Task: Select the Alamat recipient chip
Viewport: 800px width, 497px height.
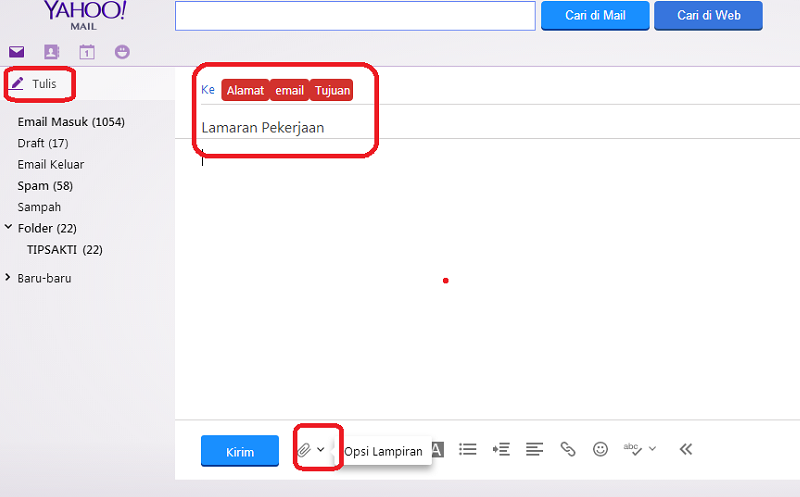Action: click(245, 90)
